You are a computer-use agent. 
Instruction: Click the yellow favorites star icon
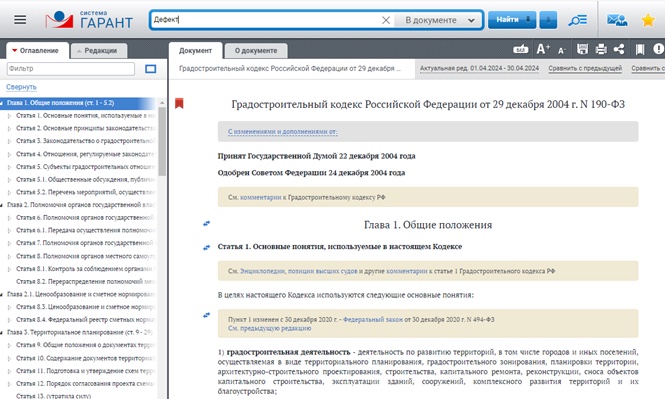click(648, 20)
